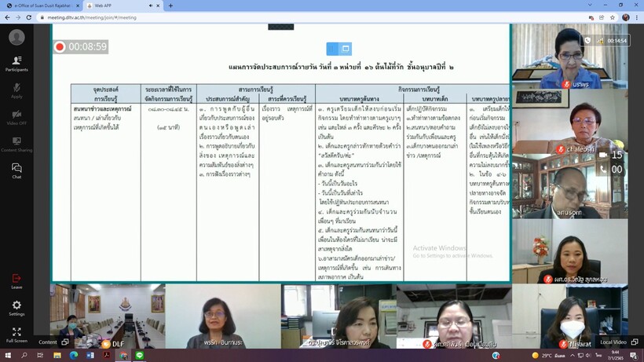Open meeting Settings gear

point(16,307)
